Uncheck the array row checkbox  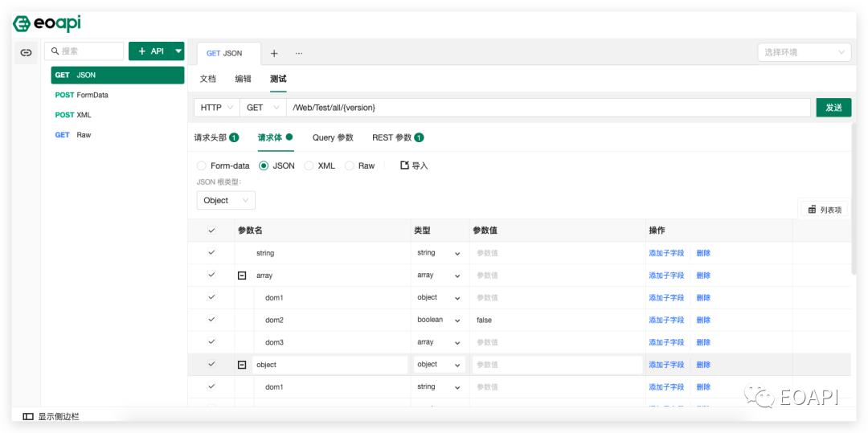click(211, 275)
